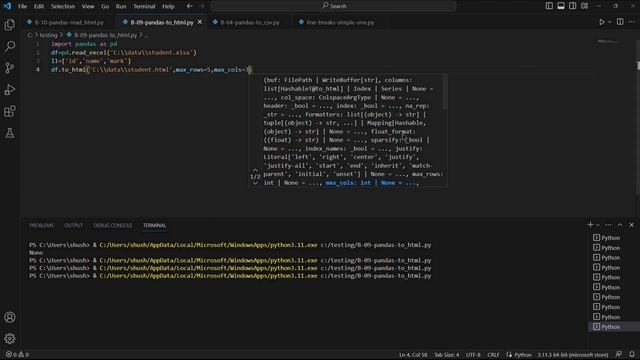640x360 pixels.
Task: Click the feedback/copilot icon in status bar
Action: coord(619,354)
